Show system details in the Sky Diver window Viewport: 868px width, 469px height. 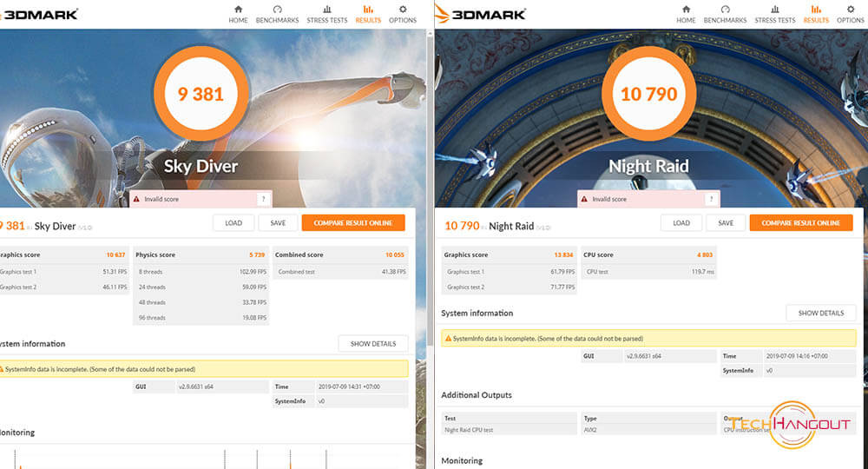[x=373, y=344]
